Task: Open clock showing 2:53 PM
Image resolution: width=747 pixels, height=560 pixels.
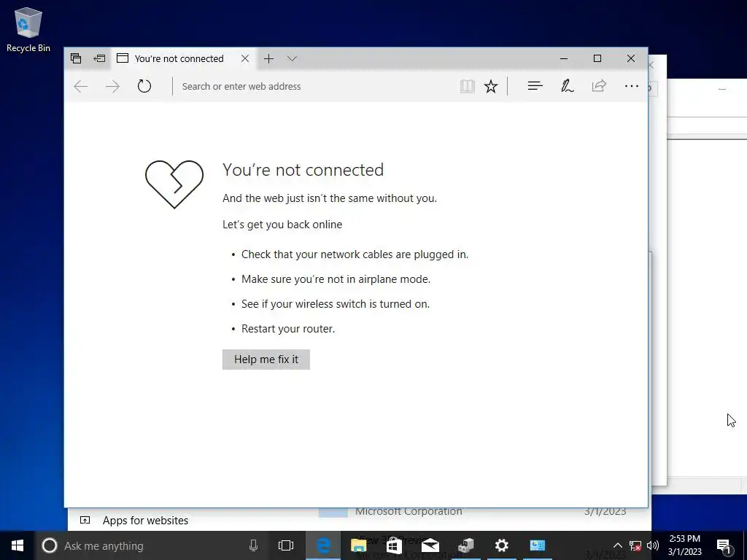Action: coord(684,545)
